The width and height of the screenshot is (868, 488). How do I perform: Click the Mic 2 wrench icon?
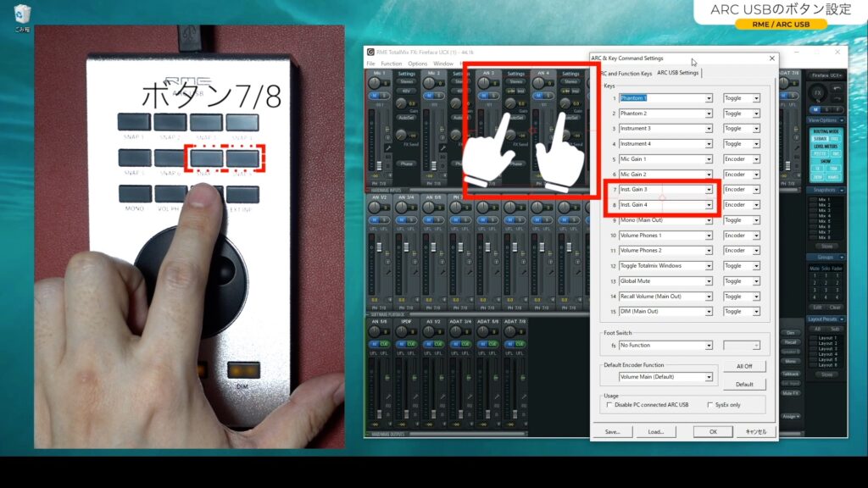point(442,148)
